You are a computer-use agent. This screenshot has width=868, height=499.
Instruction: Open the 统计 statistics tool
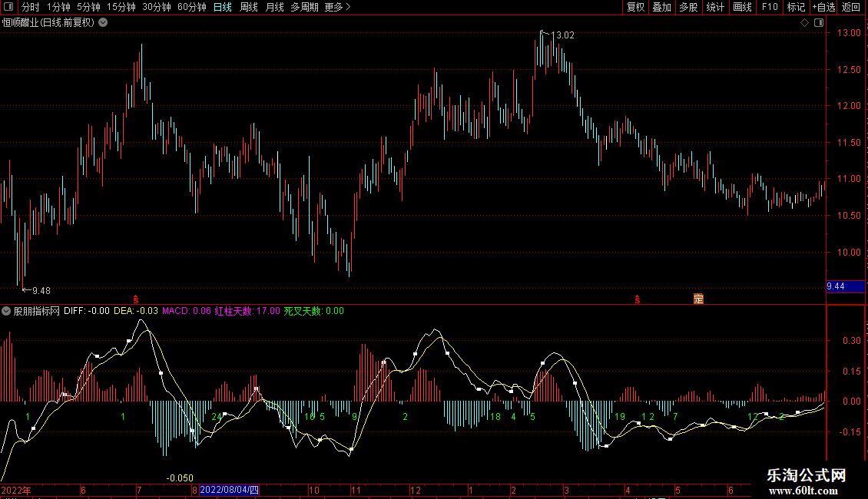point(715,7)
